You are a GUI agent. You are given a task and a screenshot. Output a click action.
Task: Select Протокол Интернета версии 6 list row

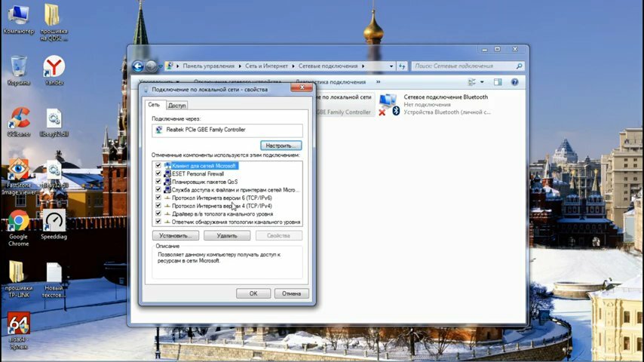227,198
